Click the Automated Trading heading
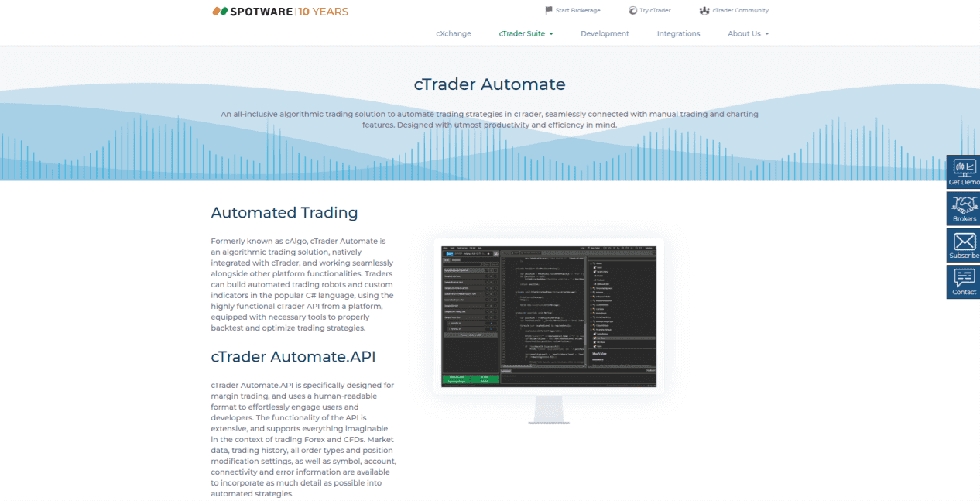This screenshot has height=501, width=980. 284,212
